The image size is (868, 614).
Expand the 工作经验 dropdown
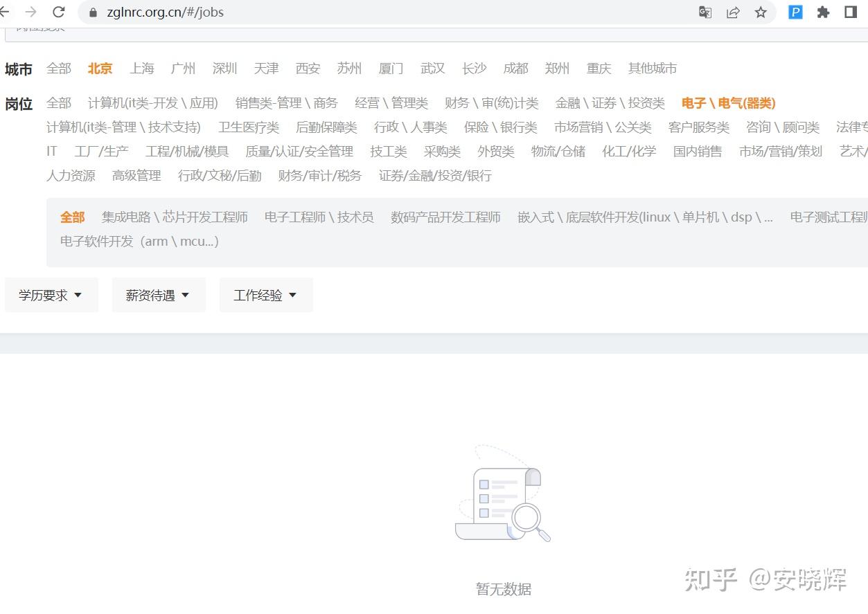click(x=265, y=294)
